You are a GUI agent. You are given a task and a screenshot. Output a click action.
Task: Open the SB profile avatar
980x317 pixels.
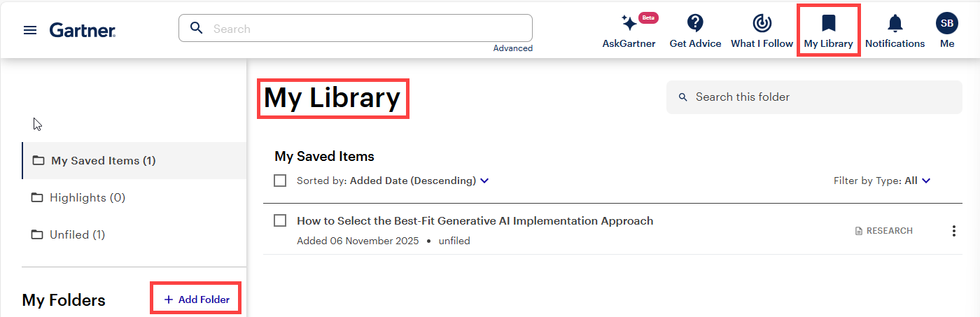point(947,24)
